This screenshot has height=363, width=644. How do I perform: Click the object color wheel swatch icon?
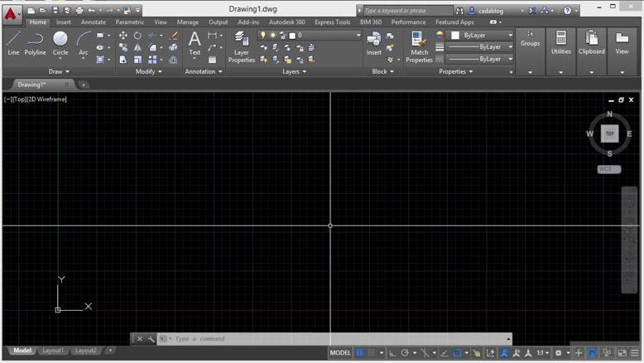click(440, 36)
